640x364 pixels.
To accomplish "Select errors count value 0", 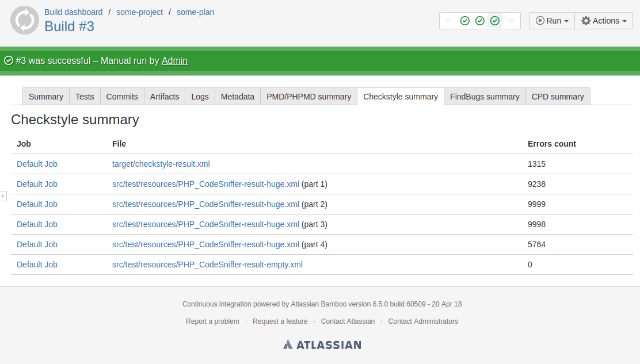I will 530,265.
